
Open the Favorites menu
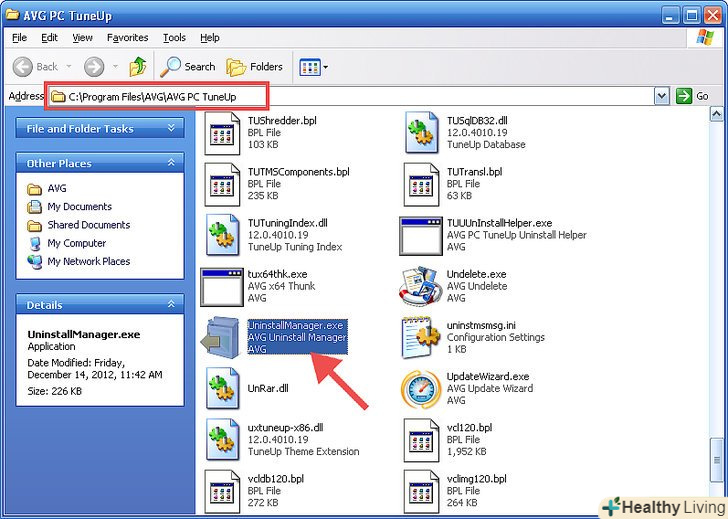[x=127, y=38]
